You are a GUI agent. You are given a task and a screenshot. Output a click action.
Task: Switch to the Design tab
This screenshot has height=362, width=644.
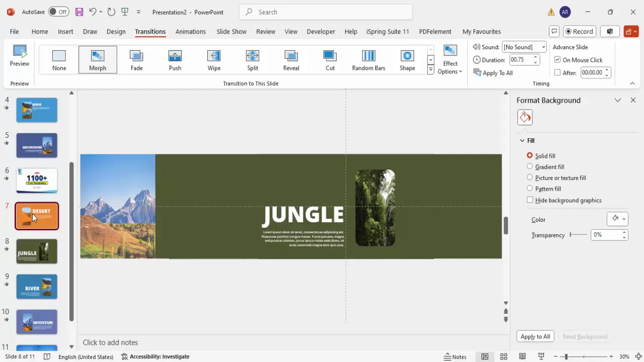(116, 31)
